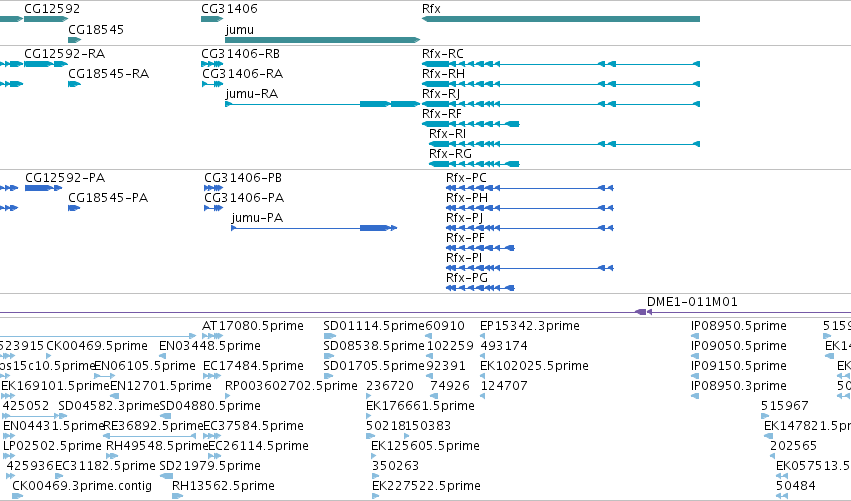851x501 pixels.
Task: Select the RP003602702.5prime EST label
Action: click(x=291, y=386)
